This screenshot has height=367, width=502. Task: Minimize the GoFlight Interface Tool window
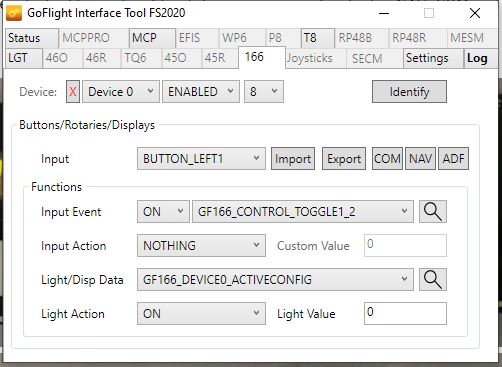(x=384, y=13)
